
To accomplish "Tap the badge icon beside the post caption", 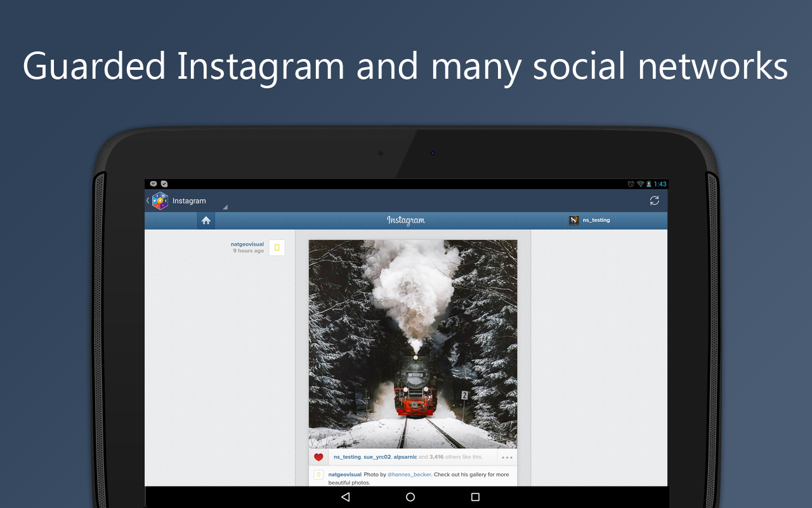I will pos(318,474).
